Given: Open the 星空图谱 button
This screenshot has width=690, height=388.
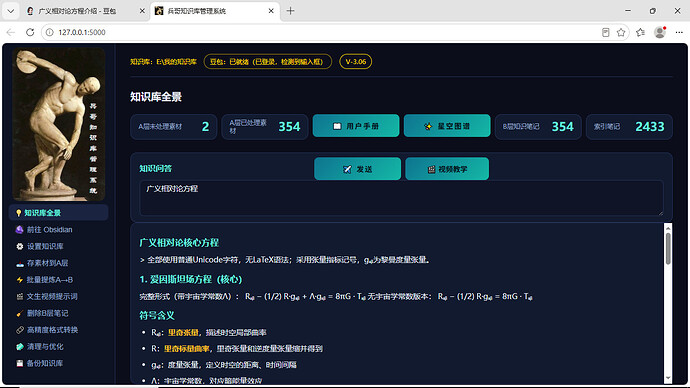Looking at the screenshot, I should point(447,126).
